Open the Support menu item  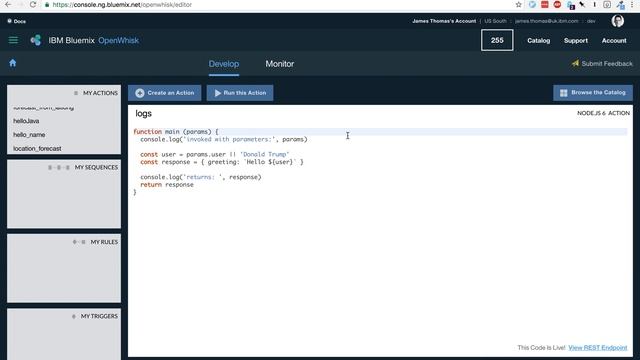576,40
